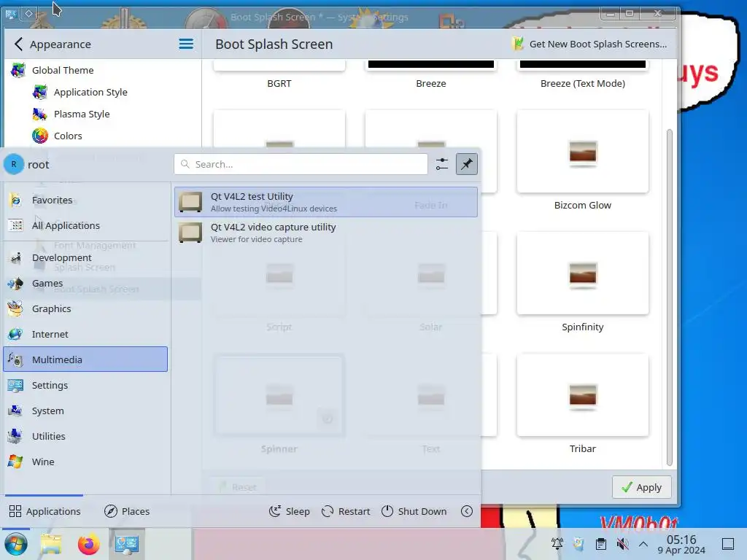Click the root user avatar
The image size is (747, 560).
pos(14,164)
